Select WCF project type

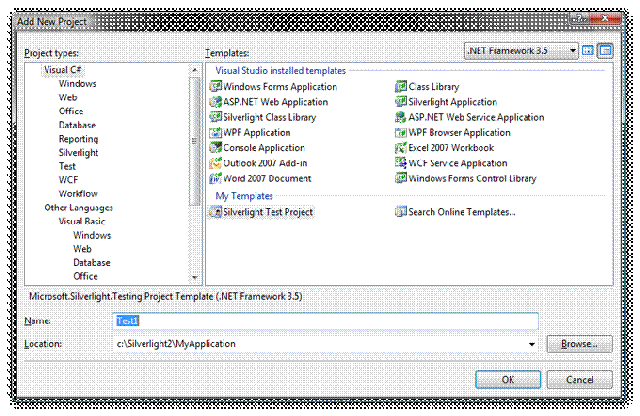tap(68, 180)
